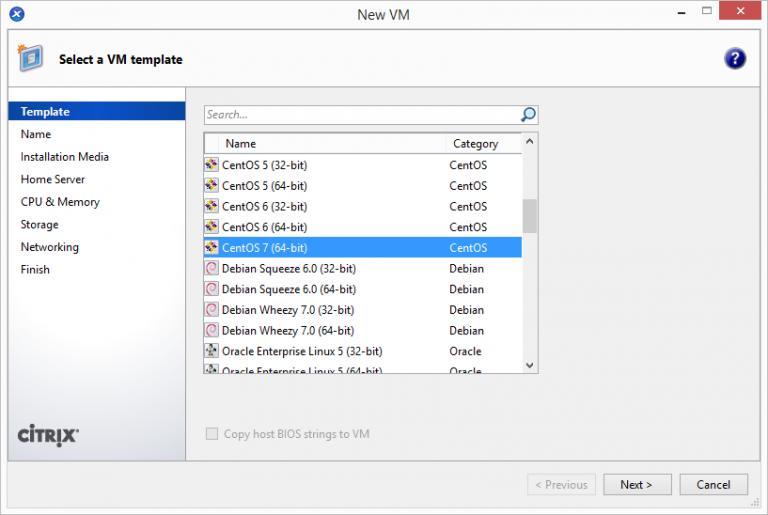Image resolution: width=768 pixels, height=515 pixels.
Task: Click the template list scrollbar thumb
Action: click(x=530, y=214)
